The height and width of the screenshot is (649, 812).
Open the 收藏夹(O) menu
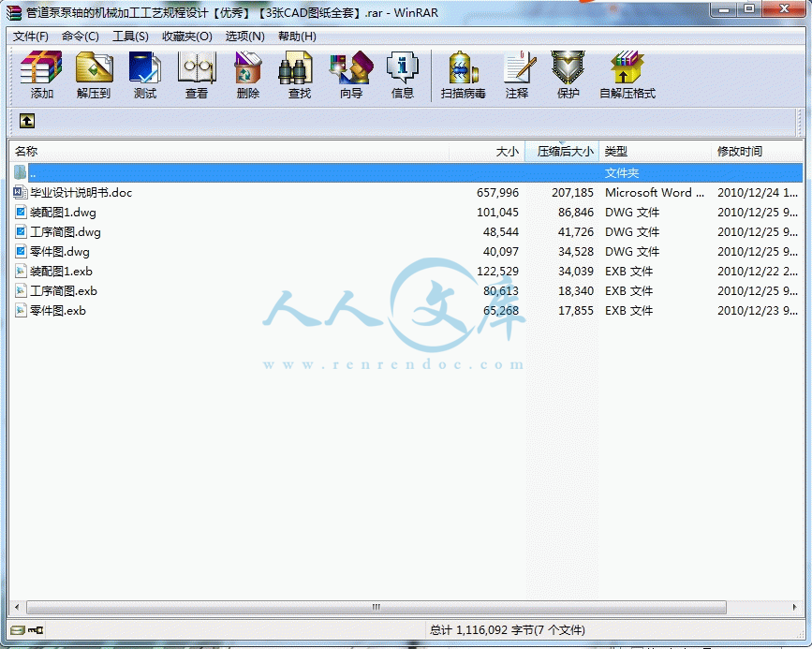pyautogui.click(x=187, y=37)
